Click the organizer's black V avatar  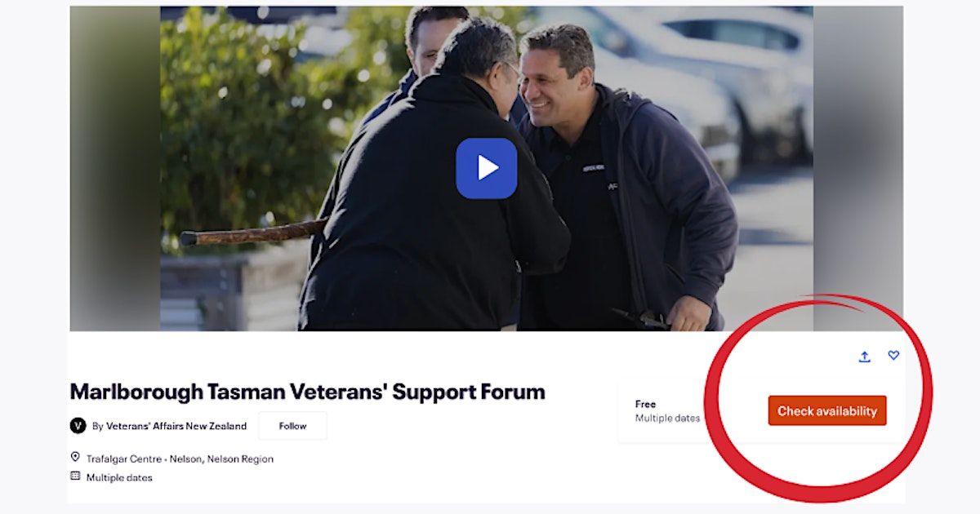pos(78,426)
